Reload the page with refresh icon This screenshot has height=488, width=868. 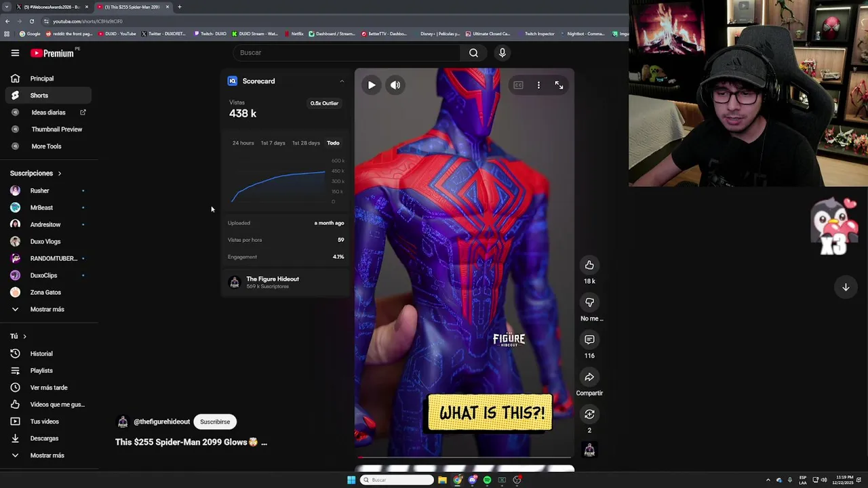coord(31,21)
